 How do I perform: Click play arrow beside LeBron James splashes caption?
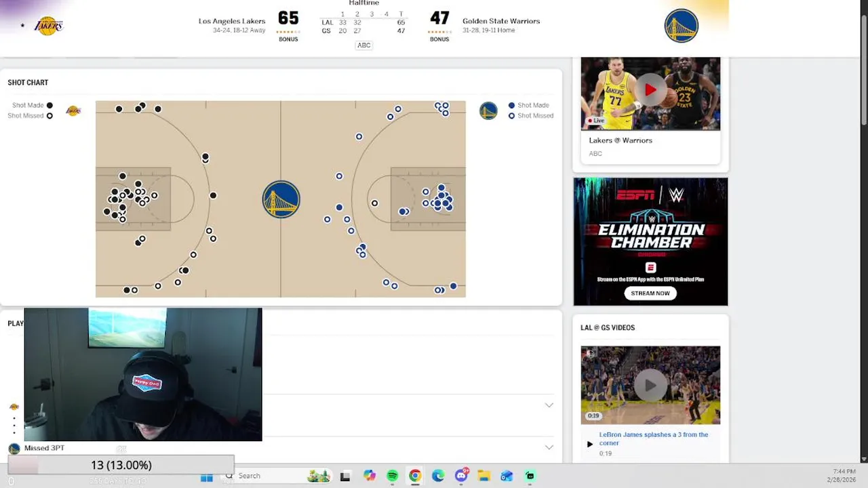click(x=589, y=444)
